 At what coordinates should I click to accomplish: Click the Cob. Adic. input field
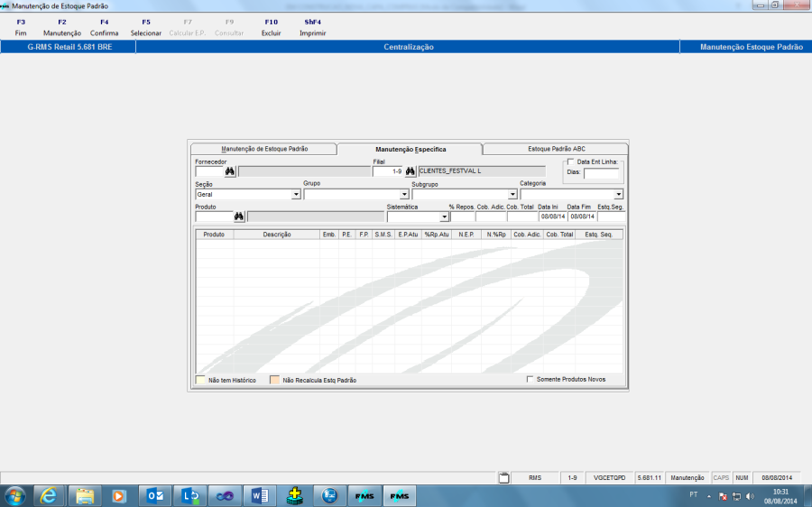pyautogui.click(x=491, y=217)
